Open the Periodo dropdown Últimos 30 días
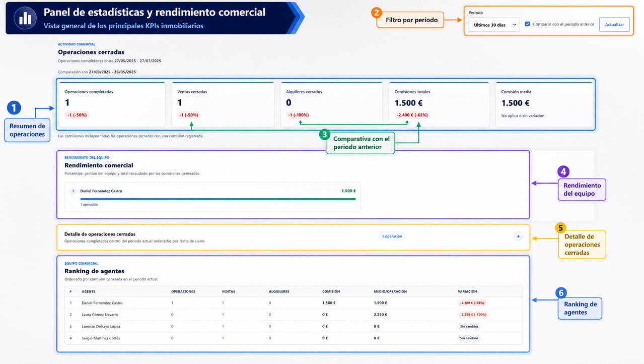Screen dimensions: 644x364 coord(494,25)
